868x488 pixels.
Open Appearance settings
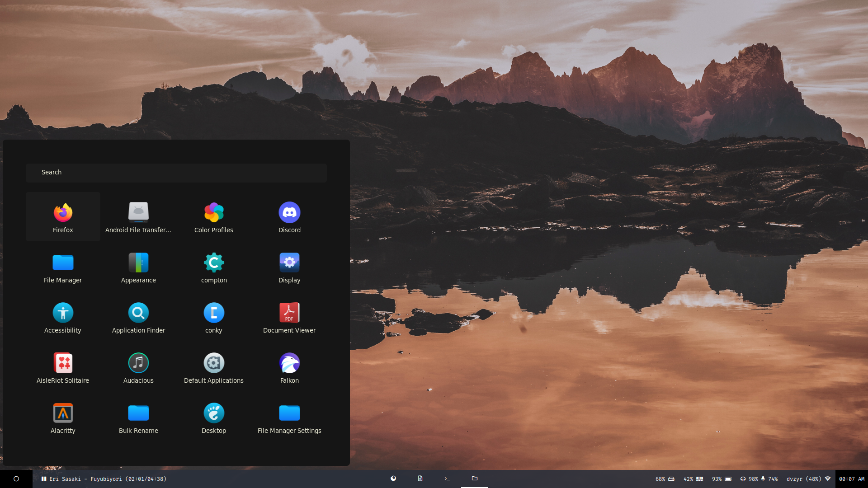click(x=138, y=267)
